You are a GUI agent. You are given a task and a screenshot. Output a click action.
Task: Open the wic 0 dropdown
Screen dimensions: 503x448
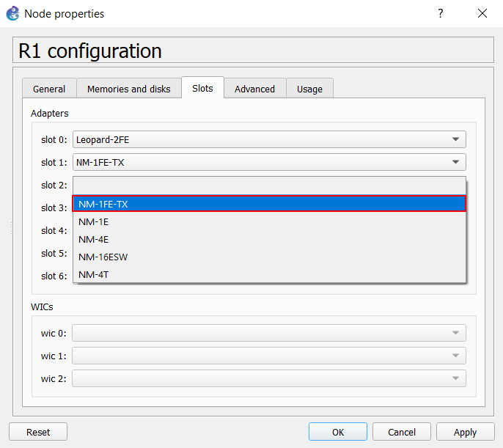click(269, 333)
